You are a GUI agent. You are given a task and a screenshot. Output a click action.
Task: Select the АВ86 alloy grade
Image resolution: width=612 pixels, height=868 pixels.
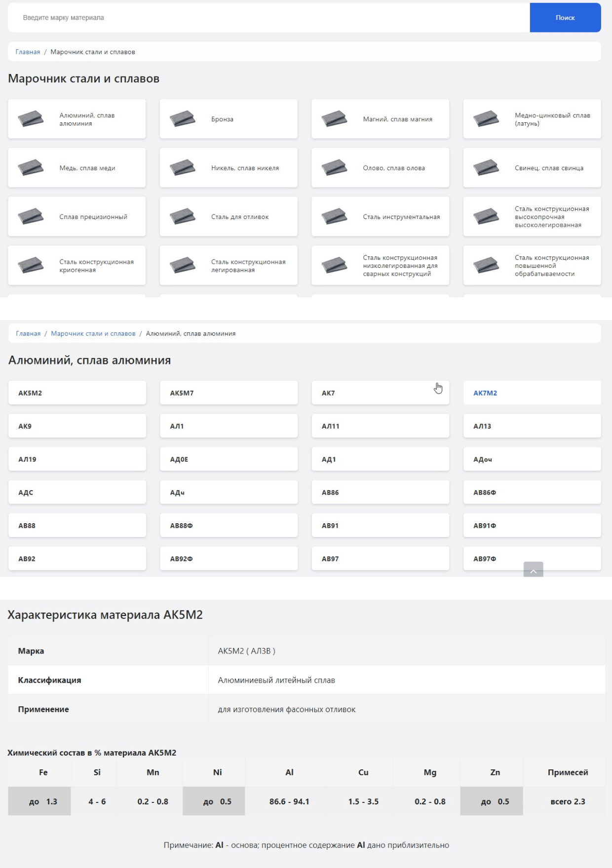click(381, 492)
